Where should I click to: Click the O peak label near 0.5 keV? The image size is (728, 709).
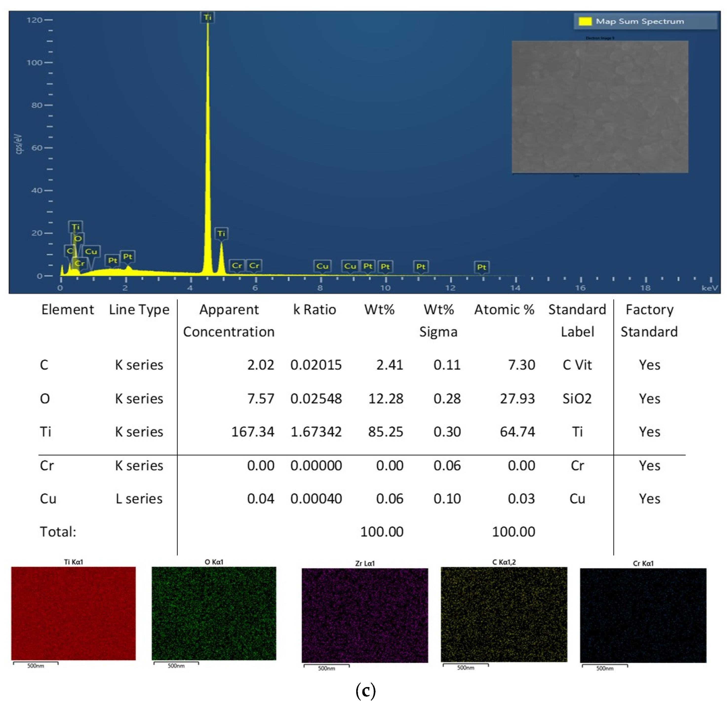(78, 238)
